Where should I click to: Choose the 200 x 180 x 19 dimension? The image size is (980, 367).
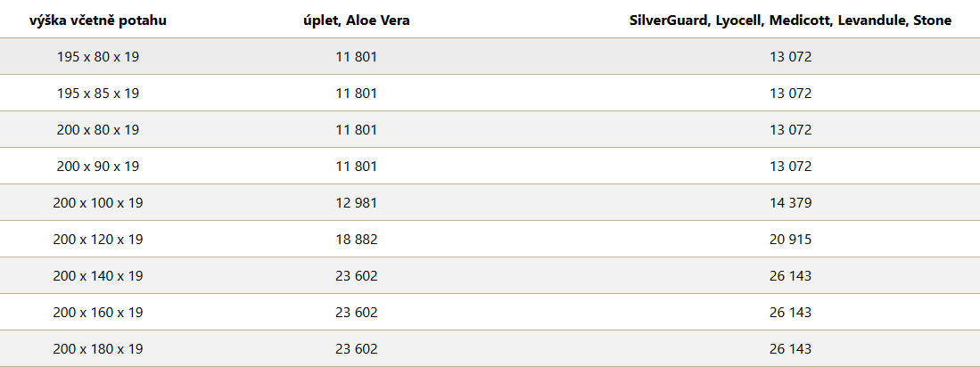pyautogui.click(x=98, y=349)
